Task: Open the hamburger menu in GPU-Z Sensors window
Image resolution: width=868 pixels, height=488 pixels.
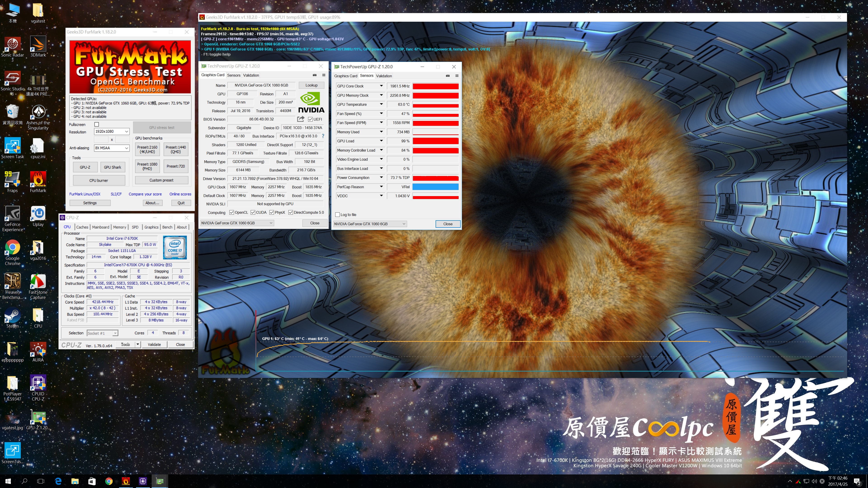Action: tap(457, 76)
